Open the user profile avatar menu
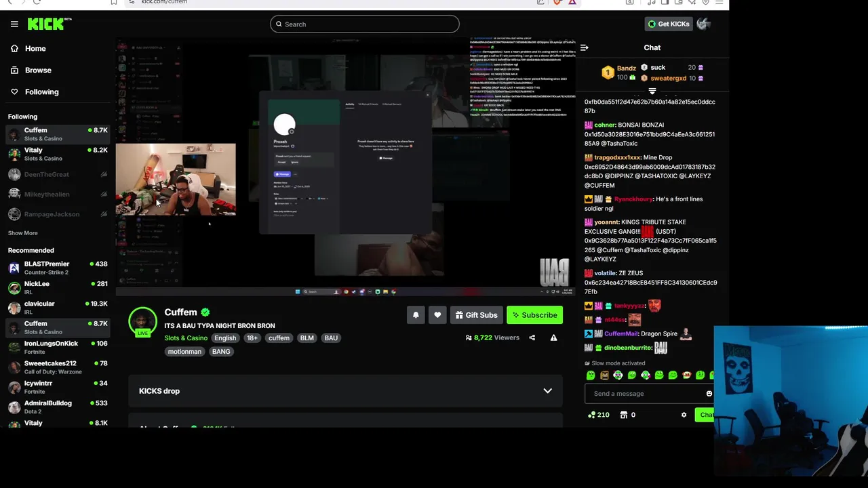 [x=703, y=24]
